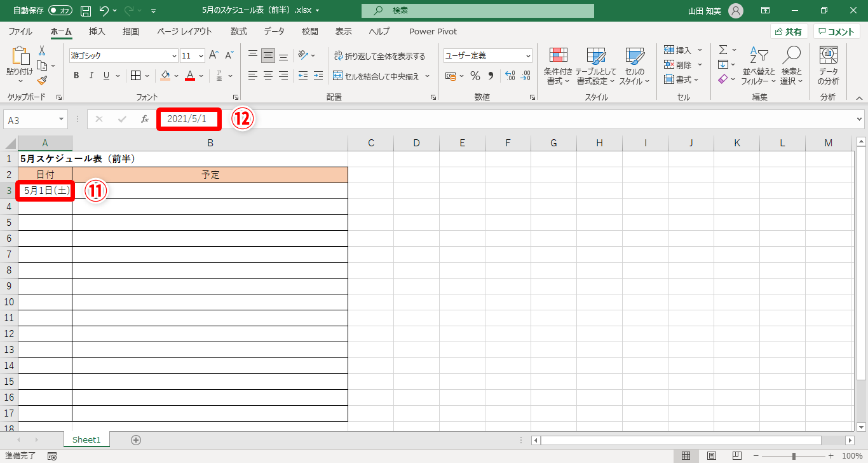Viewport: 868px width, 463px height.
Task: Open the 挿入 ribbon tab
Action: click(x=97, y=31)
